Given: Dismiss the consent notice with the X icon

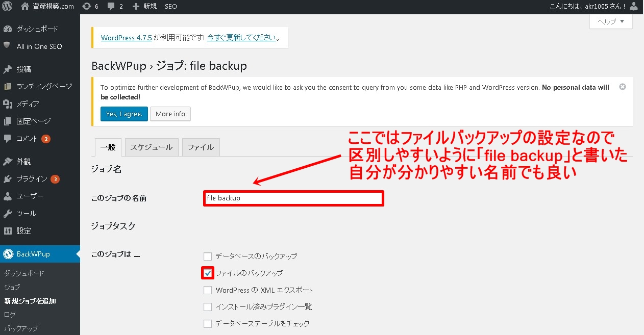Looking at the screenshot, I should click(x=623, y=87).
